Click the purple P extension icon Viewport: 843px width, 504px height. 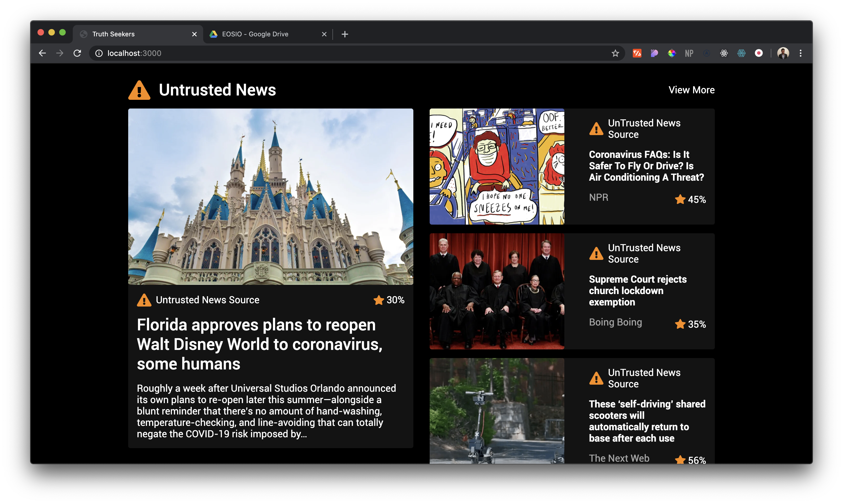654,53
